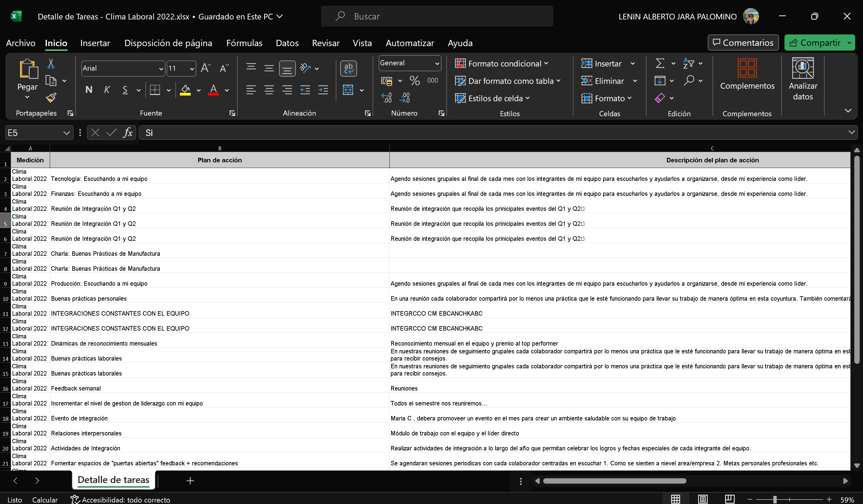Click the Insert Function fx icon

pos(128,133)
